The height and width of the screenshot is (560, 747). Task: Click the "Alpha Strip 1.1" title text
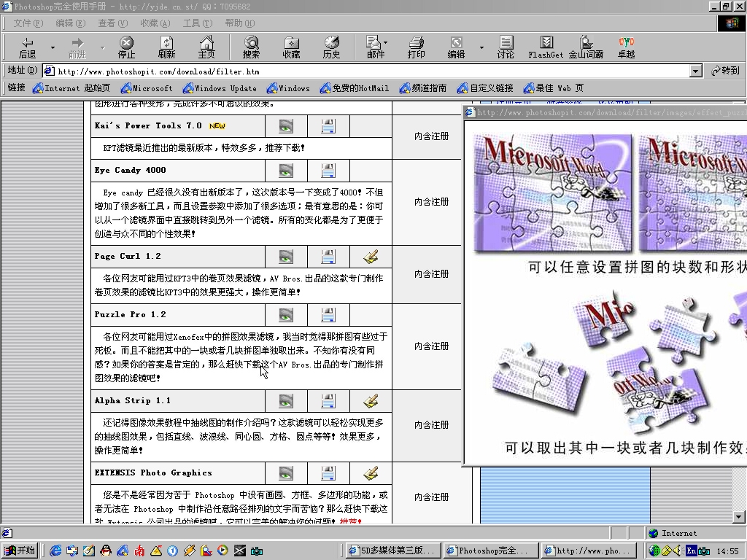133,400
